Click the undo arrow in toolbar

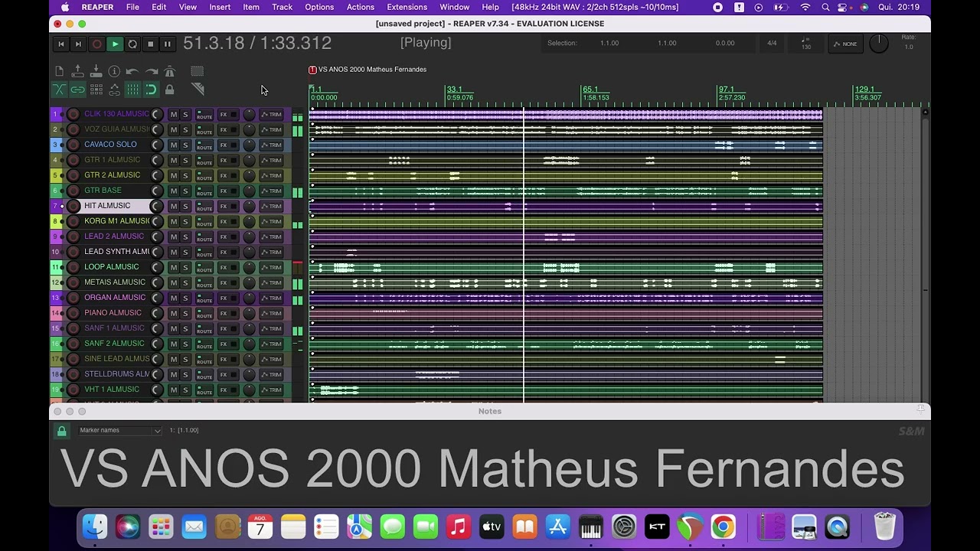tap(132, 71)
